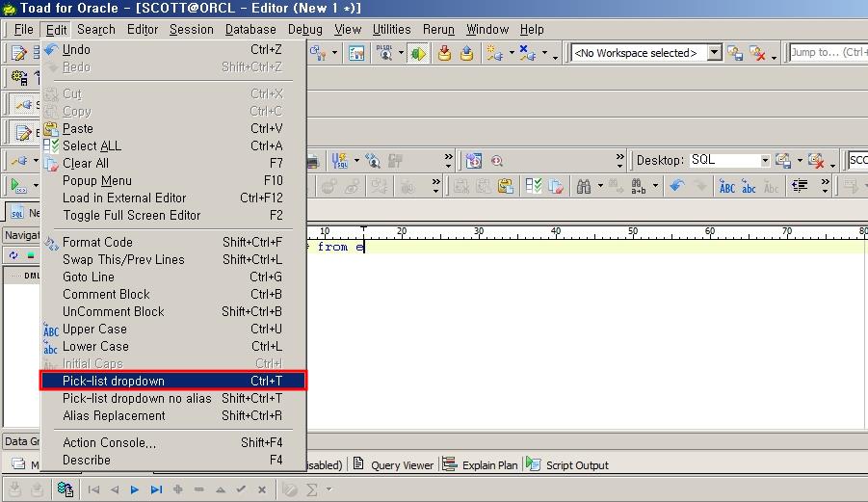
Task: Click the a→b replace icon
Action: click(x=638, y=187)
